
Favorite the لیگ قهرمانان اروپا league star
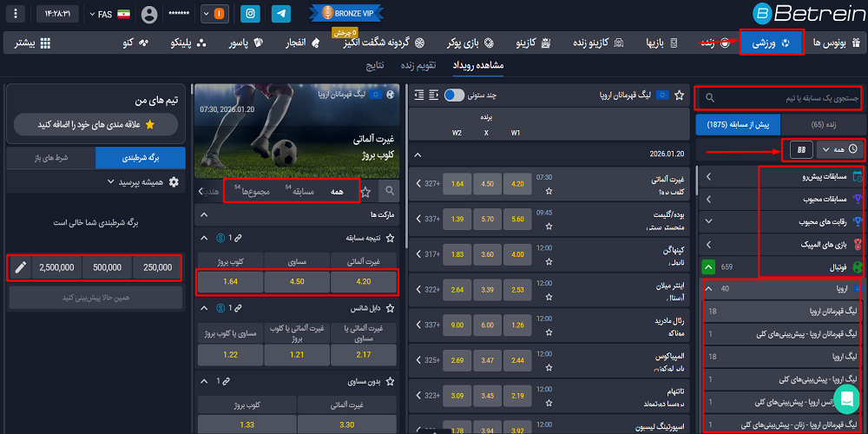coord(681,95)
